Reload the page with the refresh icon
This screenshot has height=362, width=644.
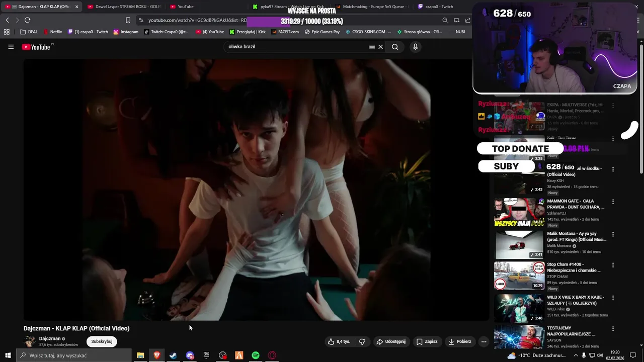tap(27, 20)
